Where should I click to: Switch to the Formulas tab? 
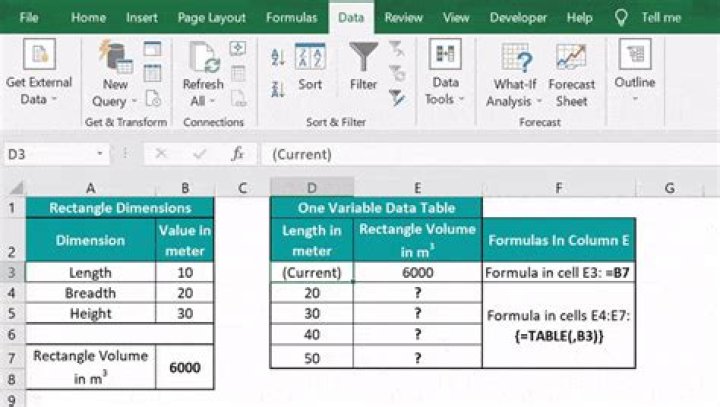[x=292, y=18]
